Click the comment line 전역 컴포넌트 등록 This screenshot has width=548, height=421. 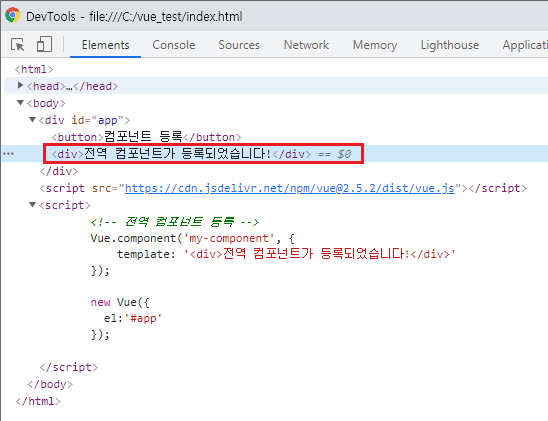tap(174, 222)
